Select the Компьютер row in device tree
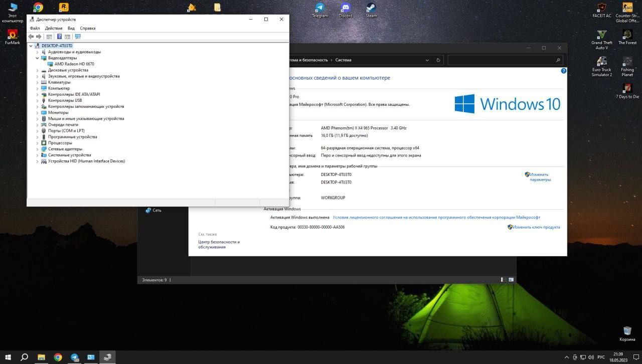 tap(59, 88)
